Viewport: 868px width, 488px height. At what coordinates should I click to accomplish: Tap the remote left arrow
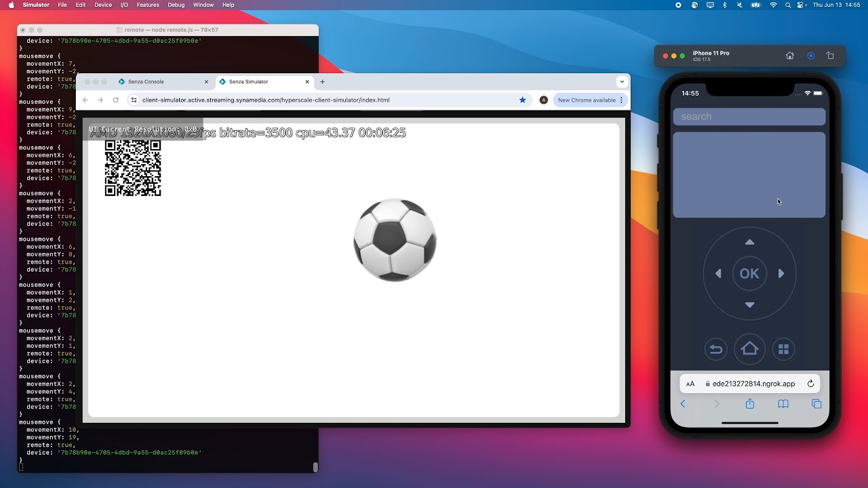coord(718,274)
